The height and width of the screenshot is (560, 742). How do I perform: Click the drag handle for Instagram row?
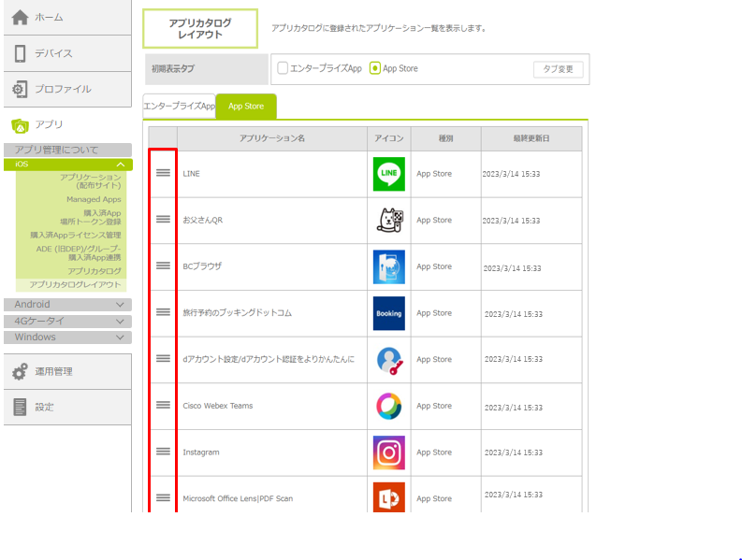tap(163, 452)
